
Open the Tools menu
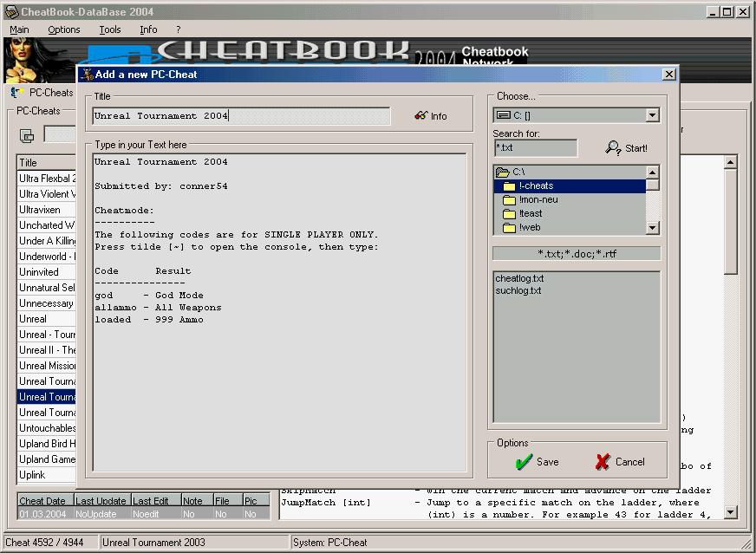click(x=110, y=29)
